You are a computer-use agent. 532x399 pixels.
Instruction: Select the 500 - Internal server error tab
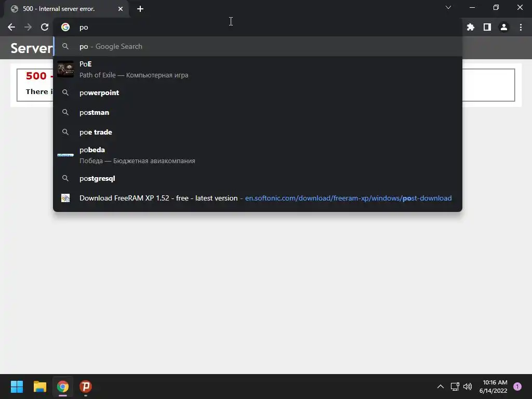(66, 9)
